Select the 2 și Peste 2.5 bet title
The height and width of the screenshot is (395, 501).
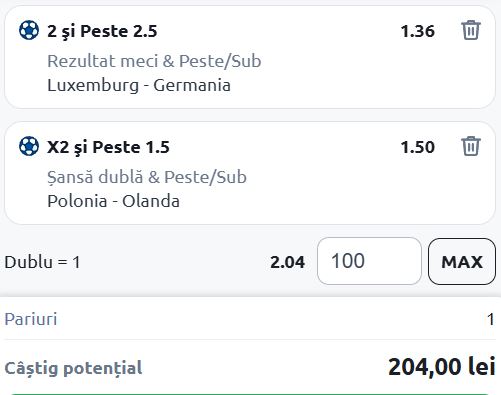click(x=102, y=31)
